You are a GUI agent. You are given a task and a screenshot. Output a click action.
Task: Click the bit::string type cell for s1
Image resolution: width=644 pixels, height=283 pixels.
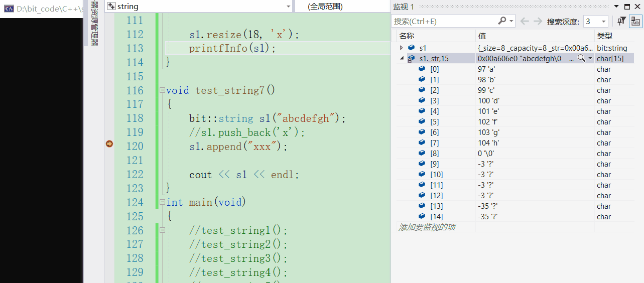tap(612, 48)
